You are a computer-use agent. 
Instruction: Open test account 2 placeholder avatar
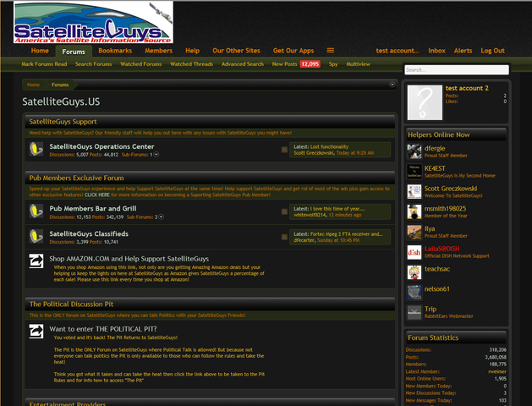(x=425, y=102)
